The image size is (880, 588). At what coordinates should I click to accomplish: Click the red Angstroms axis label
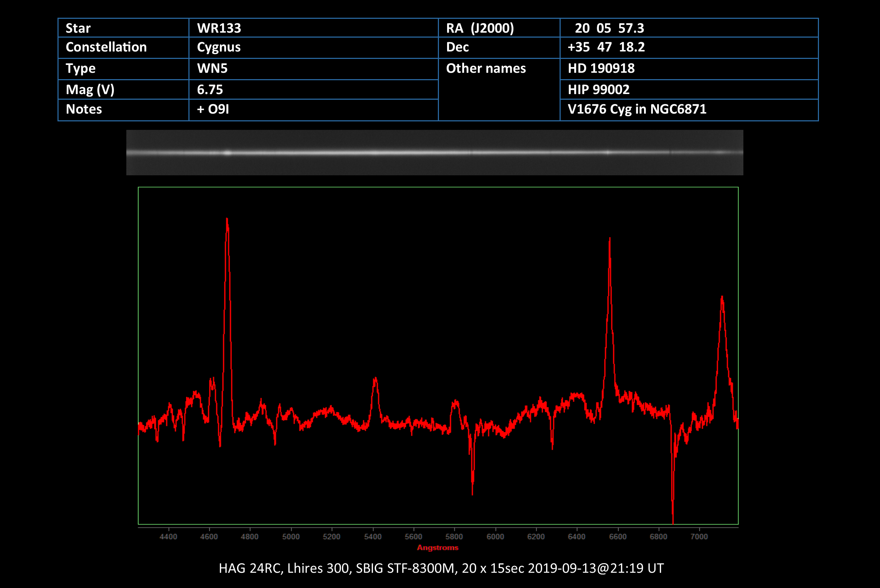point(438,548)
